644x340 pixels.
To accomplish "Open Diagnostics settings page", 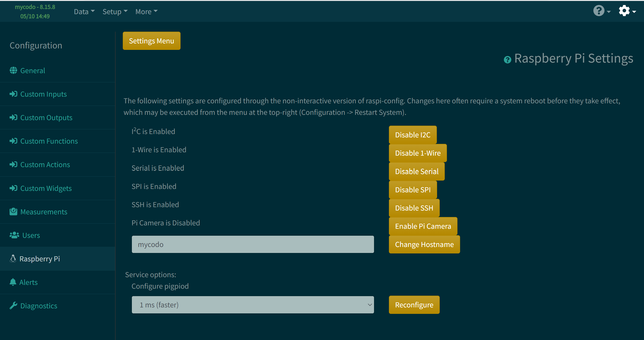I will [x=39, y=306].
